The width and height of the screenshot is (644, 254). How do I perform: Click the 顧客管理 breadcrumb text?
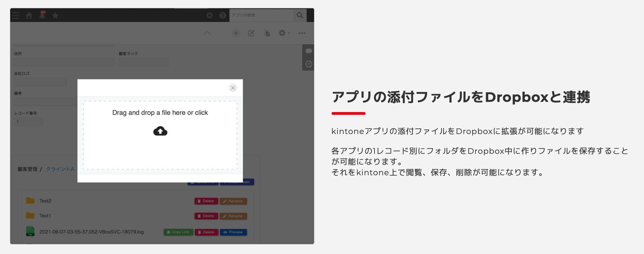click(28, 169)
